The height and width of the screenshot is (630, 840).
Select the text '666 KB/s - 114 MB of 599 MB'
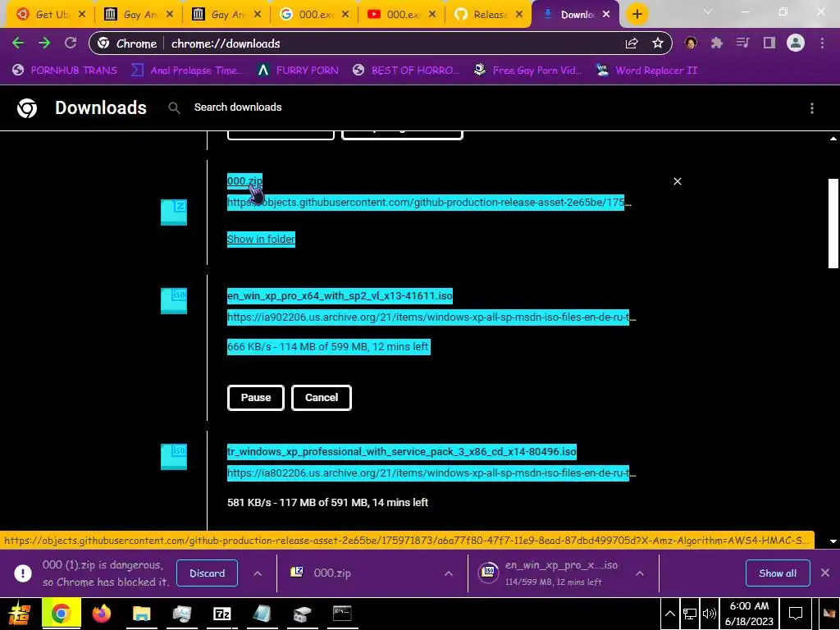(297, 347)
